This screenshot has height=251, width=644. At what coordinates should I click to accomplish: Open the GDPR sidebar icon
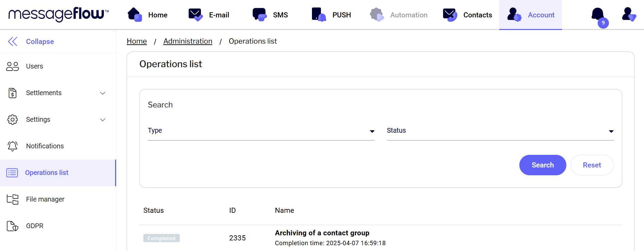coord(13,226)
